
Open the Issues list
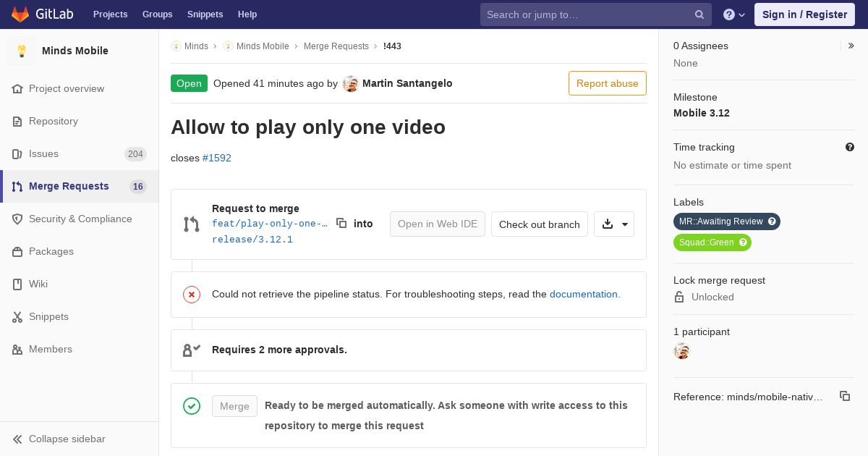(x=43, y=154)
